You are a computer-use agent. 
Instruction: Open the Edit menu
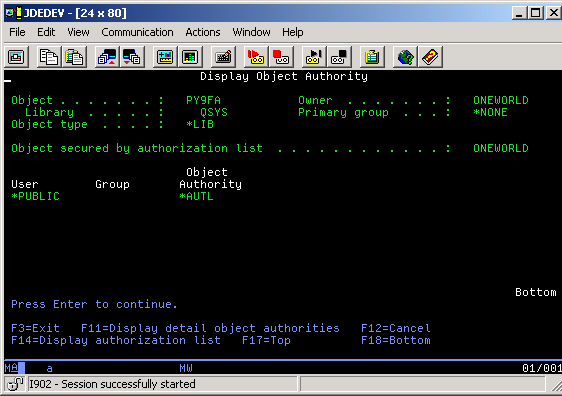tap(46, 32)
